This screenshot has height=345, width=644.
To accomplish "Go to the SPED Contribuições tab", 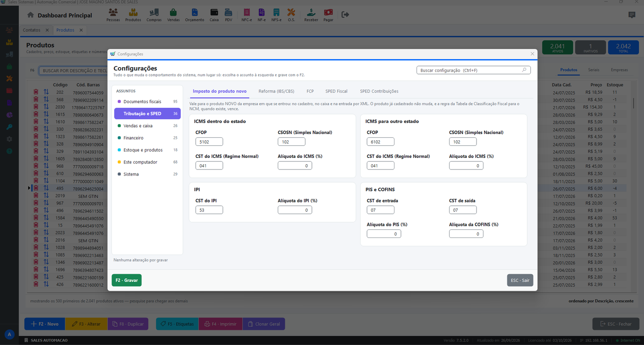I will 379,91.
